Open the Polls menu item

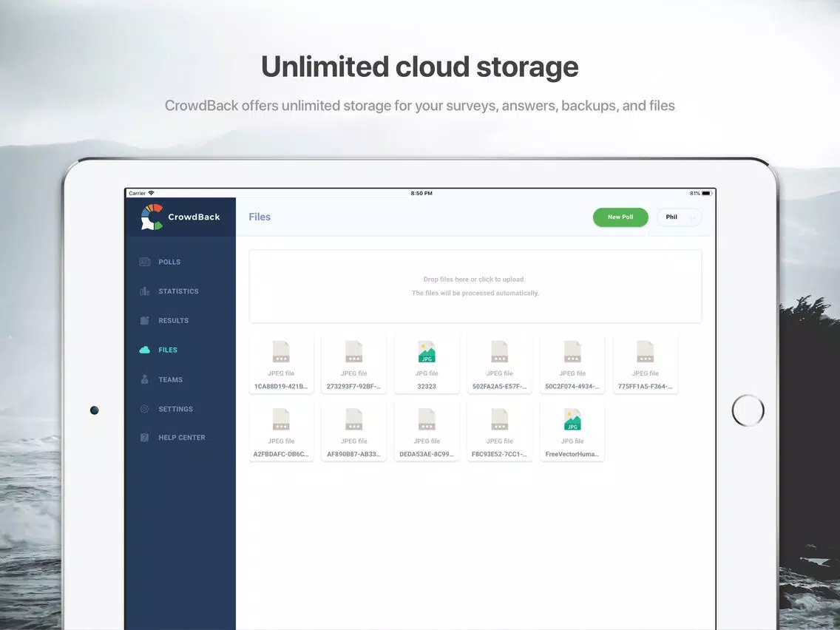pyautogui.click(x=169, y=262)
